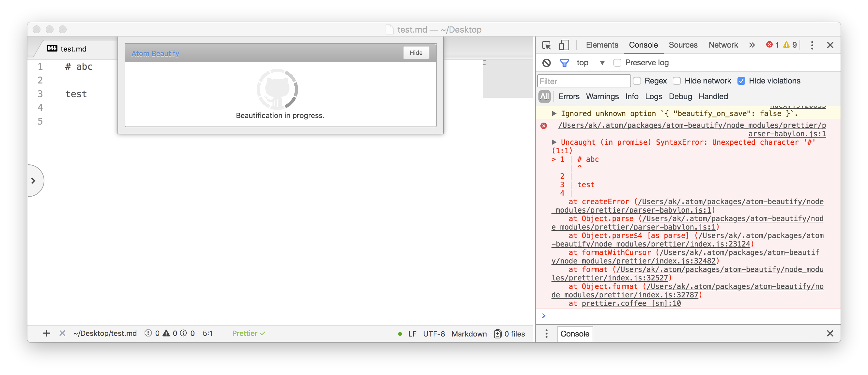
Task: Check the Hide network option
Action: click(676, 81)
